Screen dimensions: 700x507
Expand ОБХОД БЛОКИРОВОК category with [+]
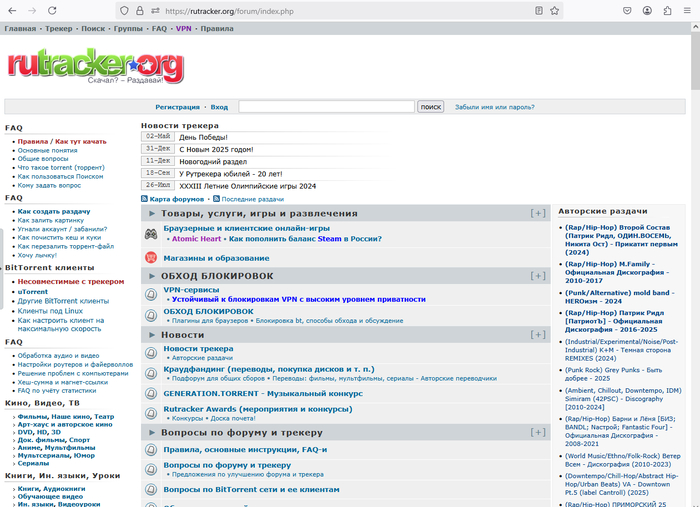click(x=538, y=276)
